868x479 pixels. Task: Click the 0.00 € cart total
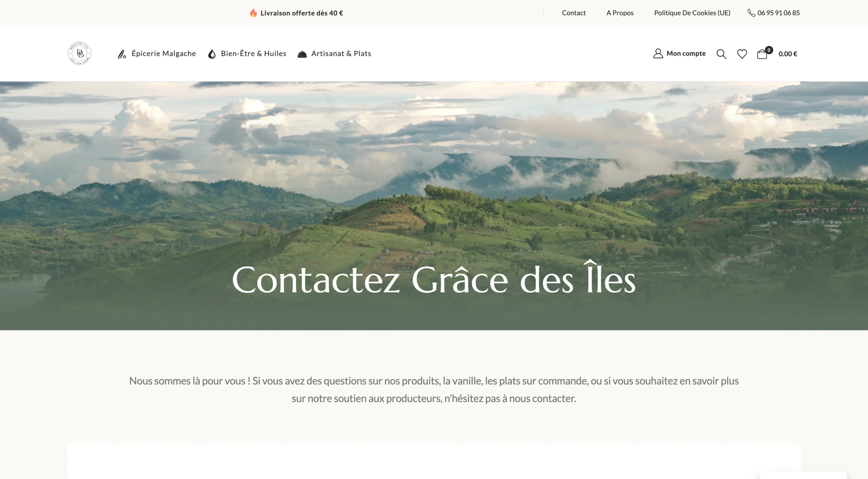click(788, 54)
